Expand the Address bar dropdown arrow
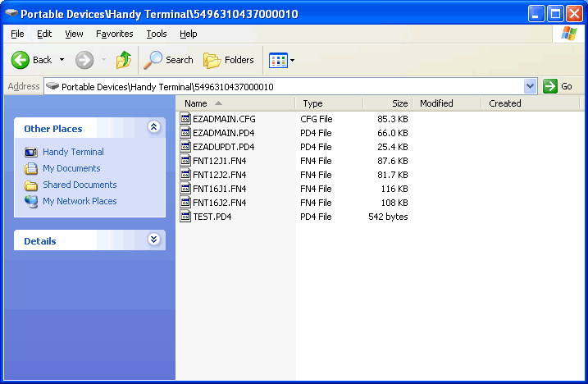 coord(530,87)
